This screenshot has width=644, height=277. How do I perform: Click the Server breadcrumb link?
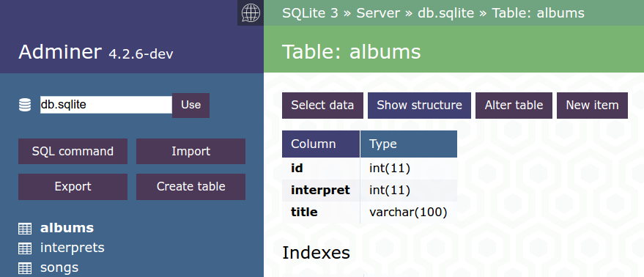[378, 13]
